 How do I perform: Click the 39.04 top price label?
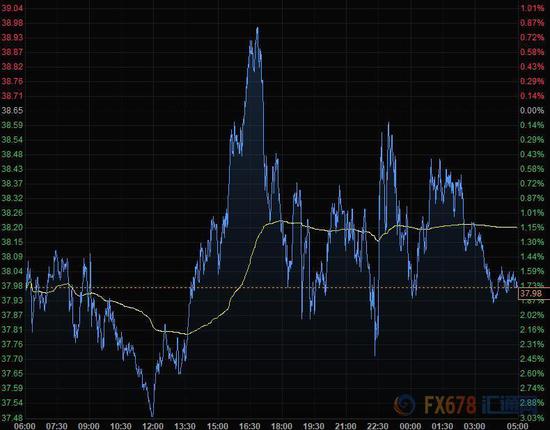tap(12, 8)
